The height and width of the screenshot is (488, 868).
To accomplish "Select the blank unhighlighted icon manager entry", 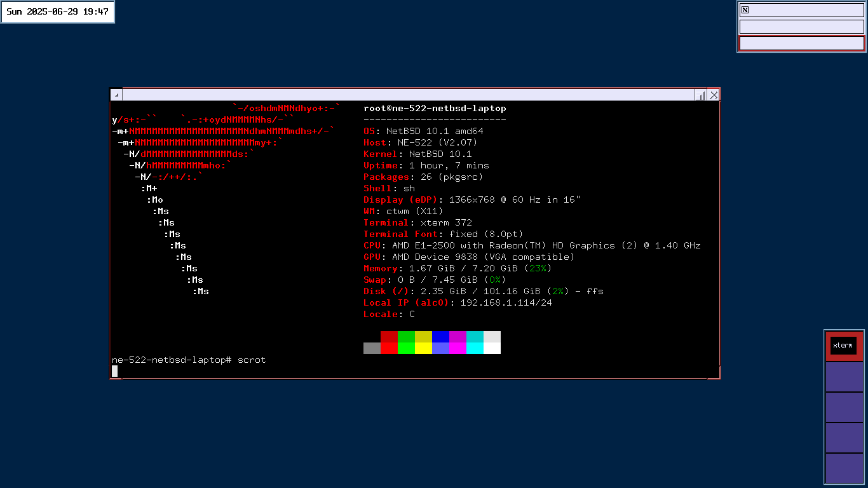I will [802, 27].
